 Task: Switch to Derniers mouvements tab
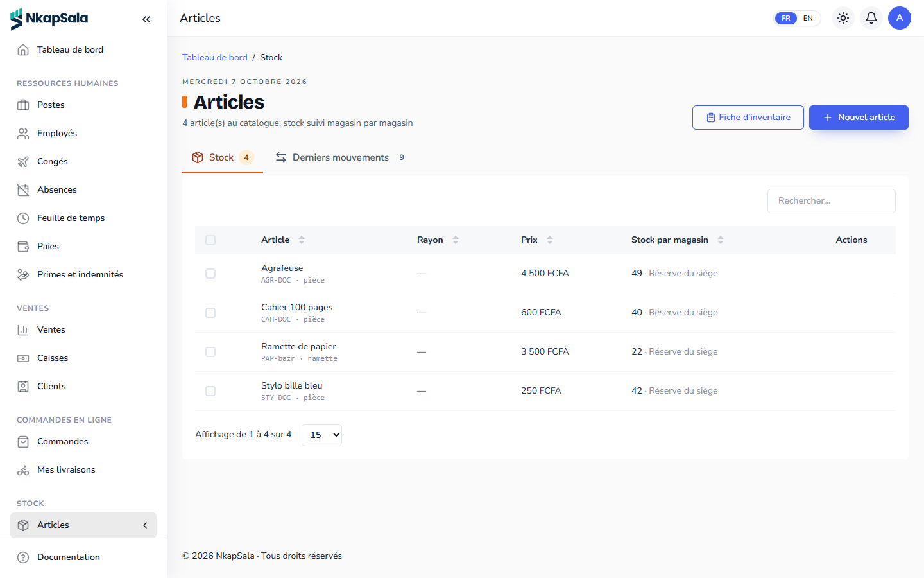340,157
